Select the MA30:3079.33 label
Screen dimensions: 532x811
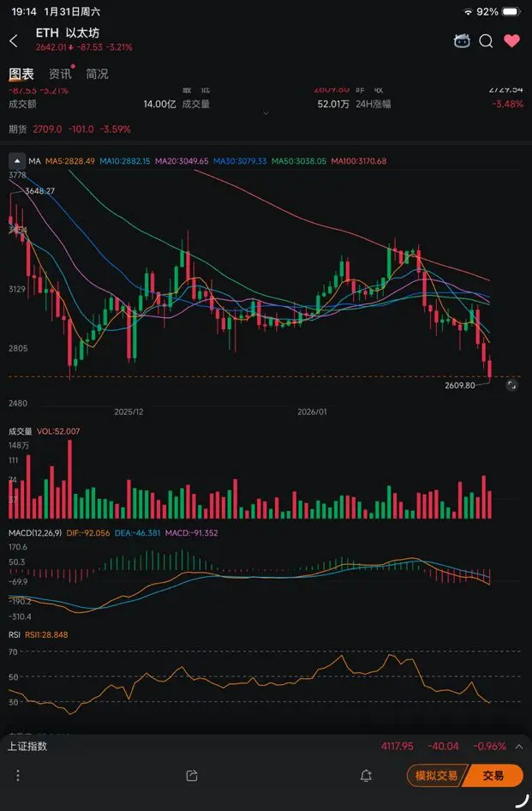click(240, 161)
